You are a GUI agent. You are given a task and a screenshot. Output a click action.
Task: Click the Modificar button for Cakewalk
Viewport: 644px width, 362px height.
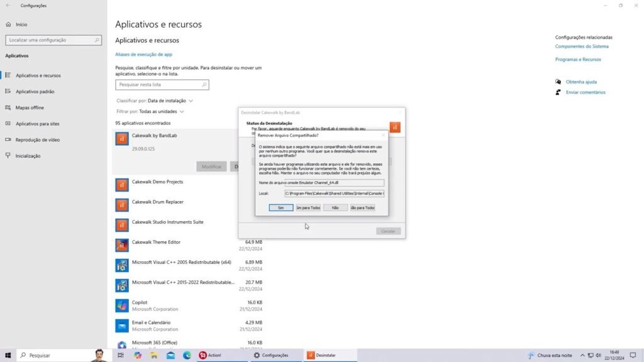tap(211, 167)
